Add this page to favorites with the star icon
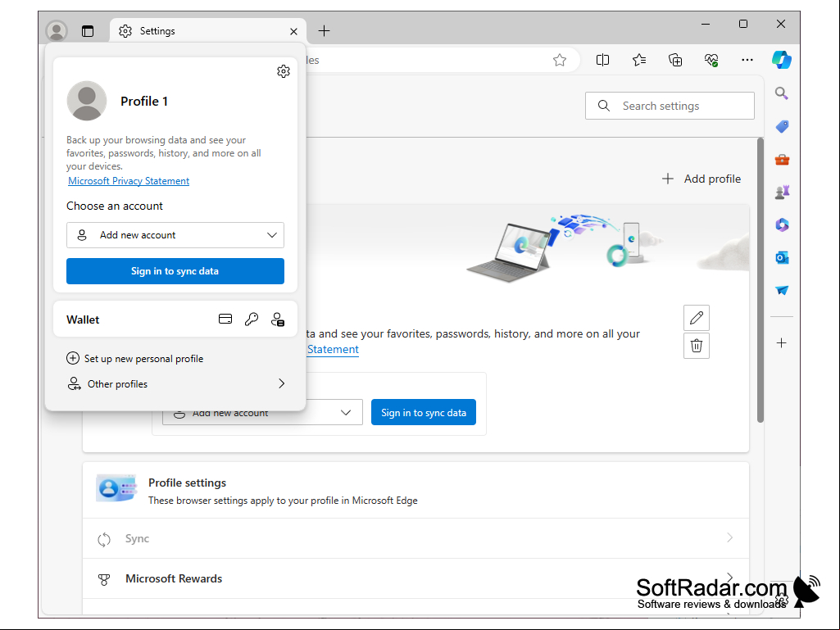Viewport: 840px width, 630px height. (x=560, y=60)
